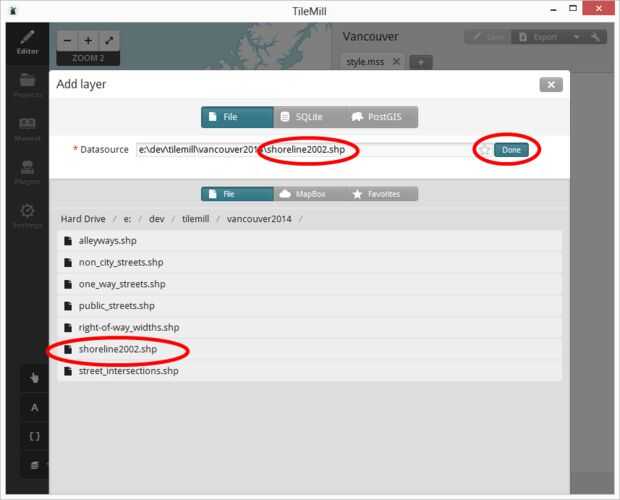Click file icon next to shoreline2002.shp

[x=68, y=349]
